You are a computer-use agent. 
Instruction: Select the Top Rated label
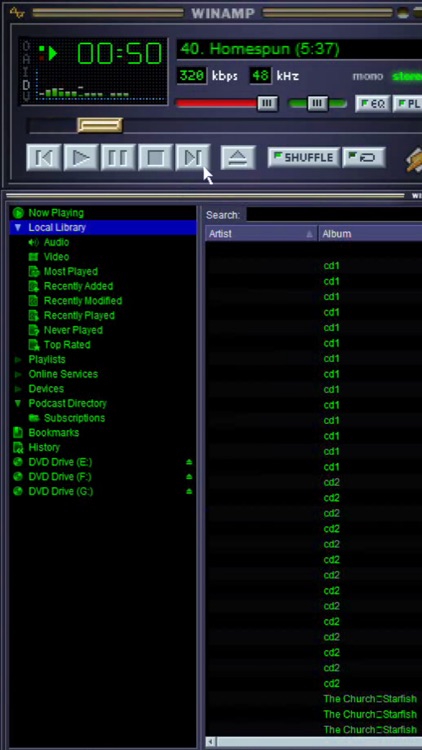click(67, 345)
